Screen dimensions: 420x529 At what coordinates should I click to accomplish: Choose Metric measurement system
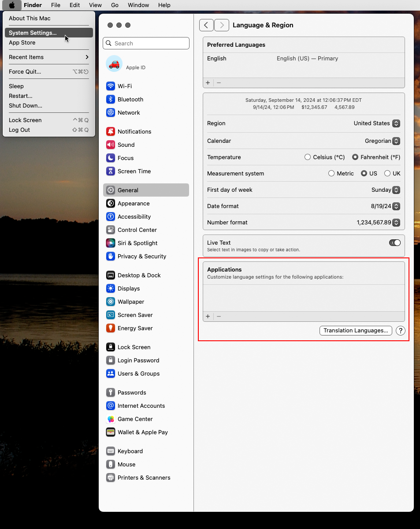pyautogui.click(x=331, y=173)
